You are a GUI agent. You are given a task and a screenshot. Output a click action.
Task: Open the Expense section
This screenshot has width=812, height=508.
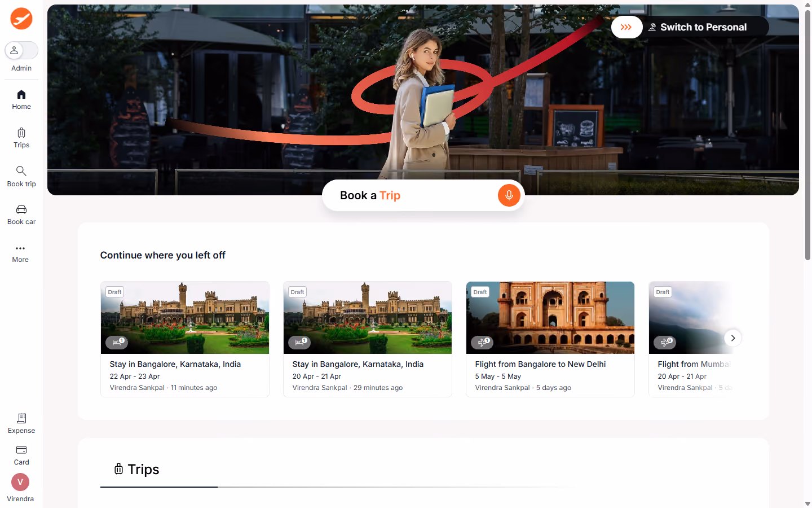tap(21, 423)
